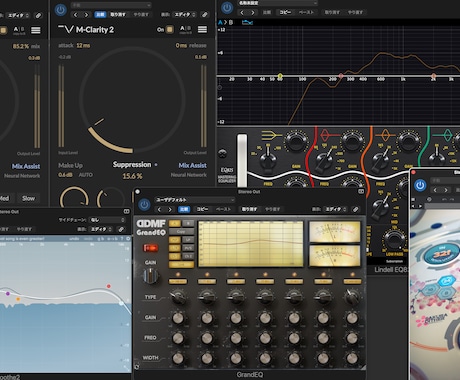Click the settings gear at GrandEQ bottom-left corner
Image resolution: width=460 pixels, height=380 pixels.
click(x=137, y=367)
